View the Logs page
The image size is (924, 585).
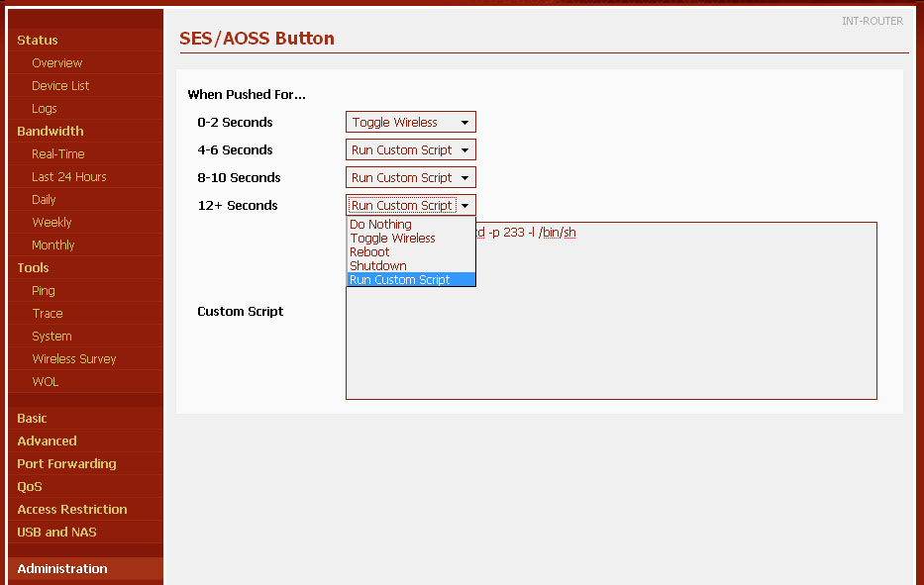tap(45, 109)
